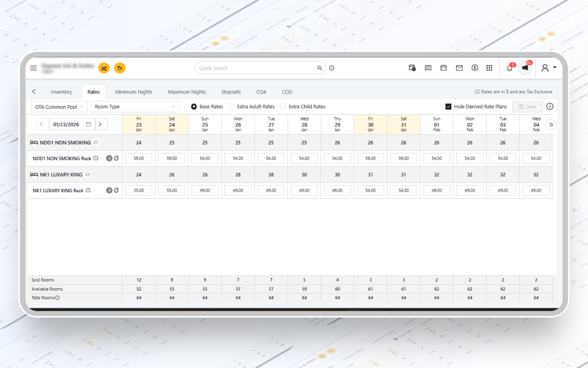This screenshot has width=588, height=368.
Task: Click the magnifier icon in Quick Search
Action: coord(320,68)
